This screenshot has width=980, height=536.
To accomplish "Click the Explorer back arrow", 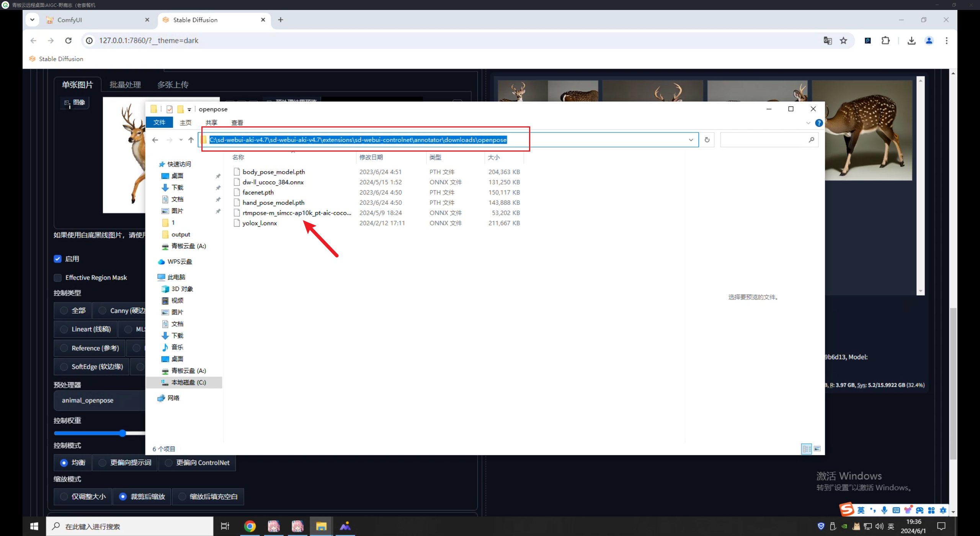I will [x=155, y=140].
